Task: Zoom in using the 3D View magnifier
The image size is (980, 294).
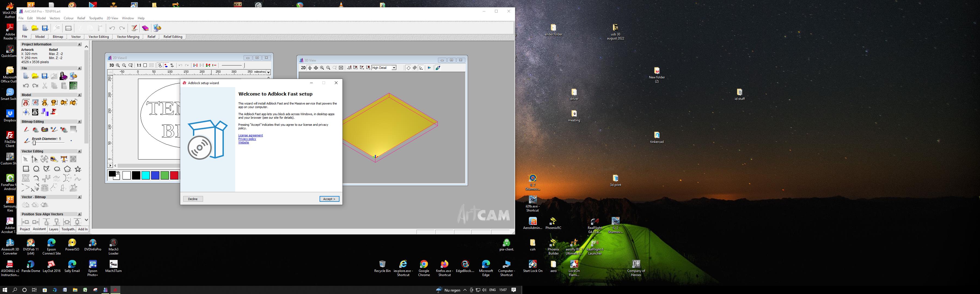Action: click(x=322, y=68)
